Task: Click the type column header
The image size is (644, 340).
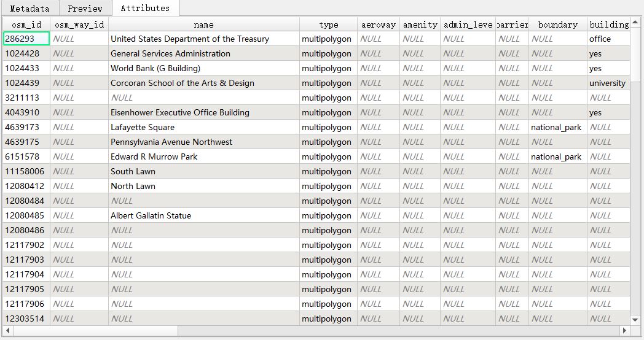Action: tap(329, 25)
